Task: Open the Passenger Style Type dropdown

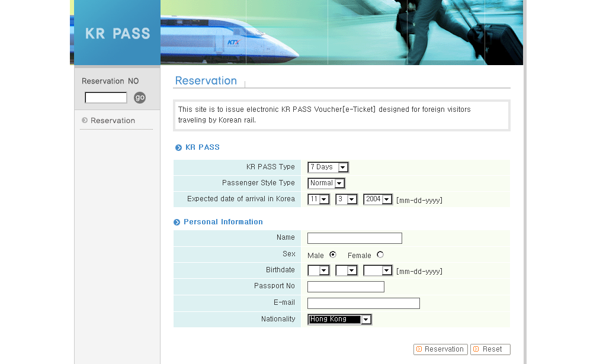Action: pyautogui.click(x=326, y=183)
